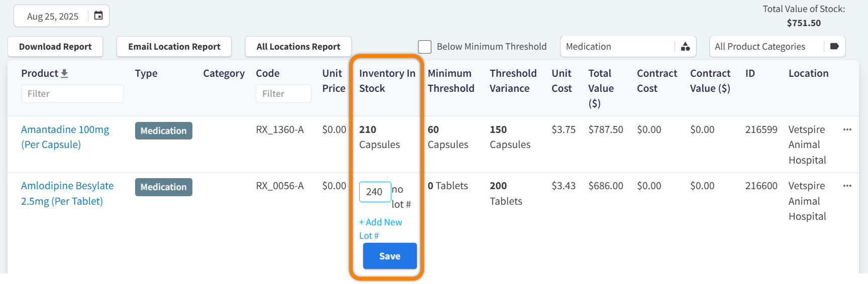Click the 240 stock quantity field
868x284 pixels.
pos(375,192)
